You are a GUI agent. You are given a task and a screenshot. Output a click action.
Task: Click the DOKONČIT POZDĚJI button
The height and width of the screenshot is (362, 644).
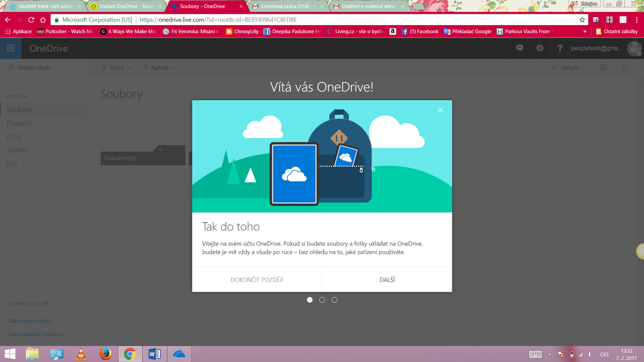click(257, 279)
